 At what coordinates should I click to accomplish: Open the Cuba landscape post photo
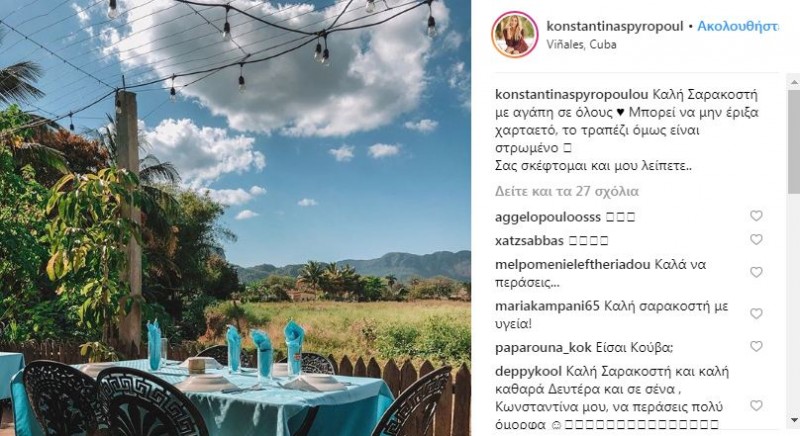(x=235, y=218)
